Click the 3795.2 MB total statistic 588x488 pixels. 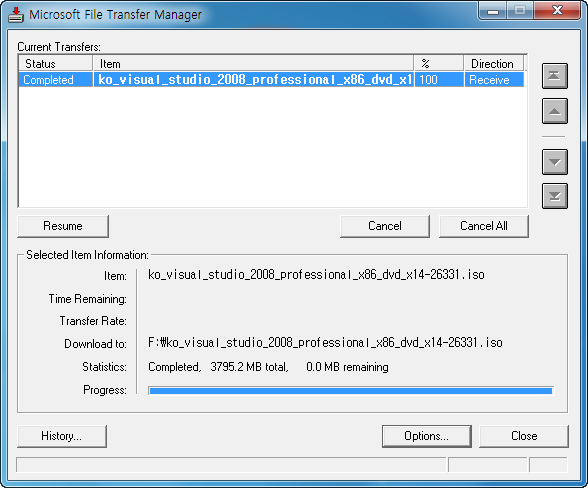click(x=249, y=366)
